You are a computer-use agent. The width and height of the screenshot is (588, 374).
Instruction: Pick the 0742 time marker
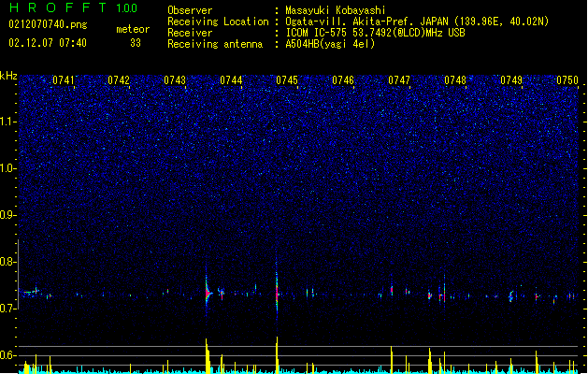[x=119, y=80]
